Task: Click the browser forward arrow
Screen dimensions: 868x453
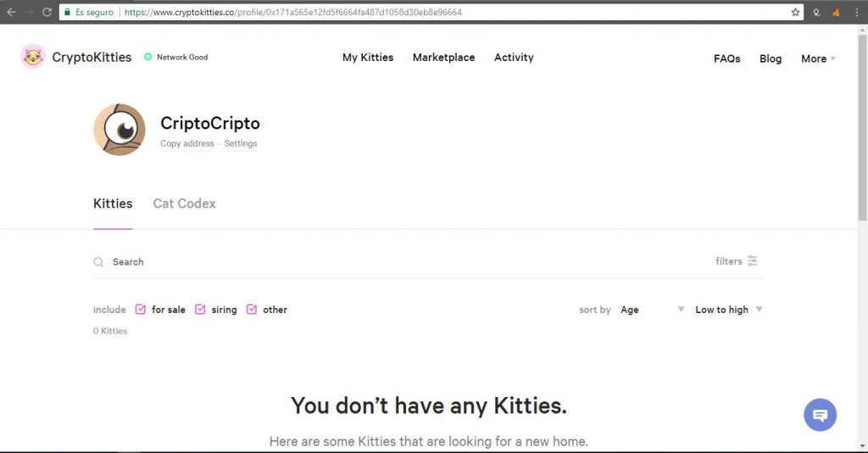Action: tap(29, 12)
